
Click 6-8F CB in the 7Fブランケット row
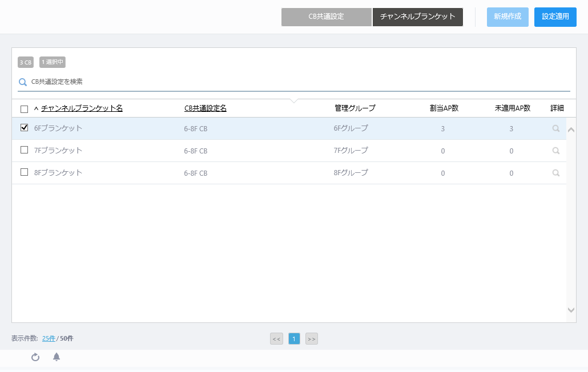tap(196, 151)
